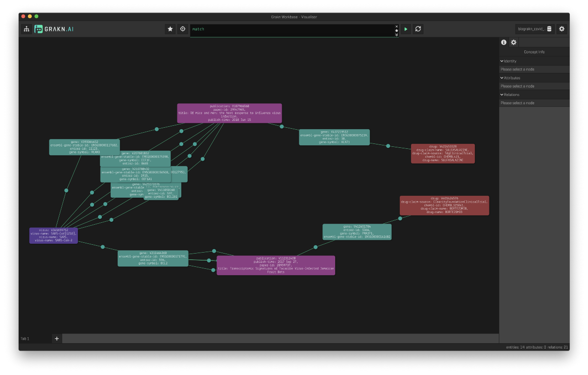Click relation dot between influenza publication and ACAT1
This screenshot has height=375, width=588.
click(282, 126)
